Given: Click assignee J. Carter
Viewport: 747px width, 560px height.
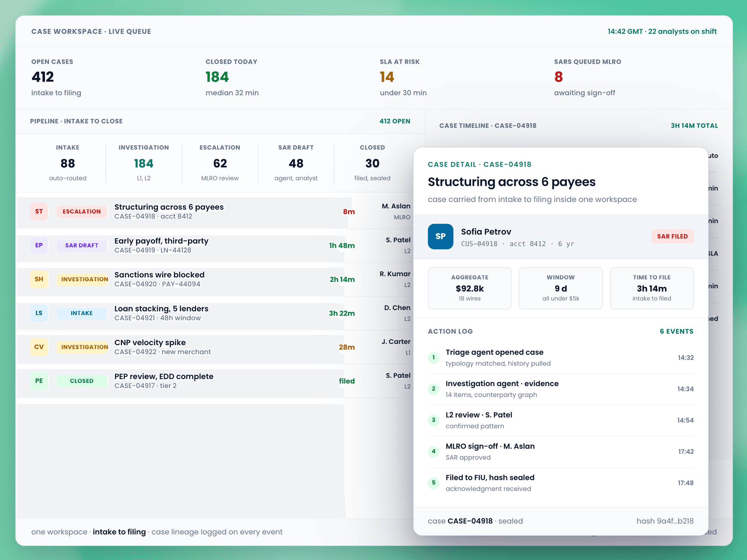Looking at the screenshot, I should coord(396,341).
